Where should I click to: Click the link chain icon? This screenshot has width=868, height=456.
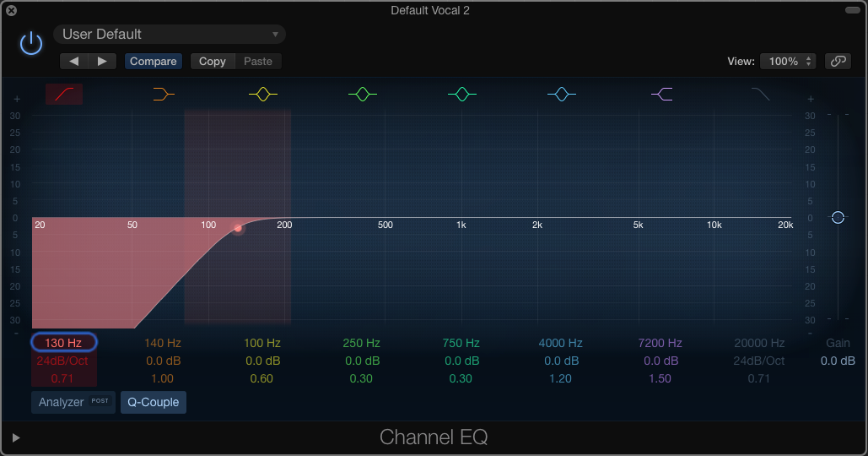point(838,61)
